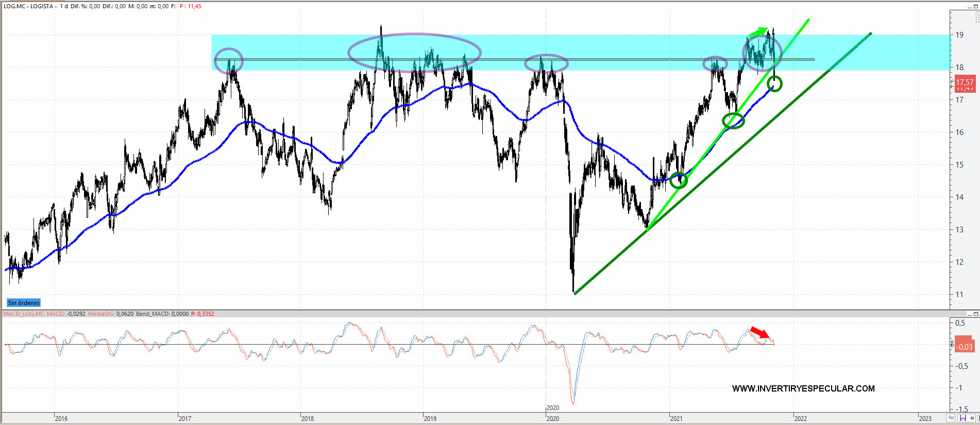Click the WWW.INVERTIRYESPECULAR.COM watermark text
980x425 pixels.
pos(803,388)
